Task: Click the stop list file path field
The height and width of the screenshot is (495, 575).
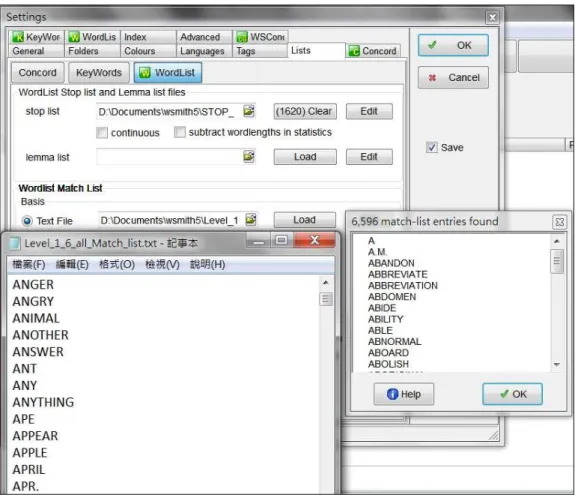Action: click(x=169, y=111)
